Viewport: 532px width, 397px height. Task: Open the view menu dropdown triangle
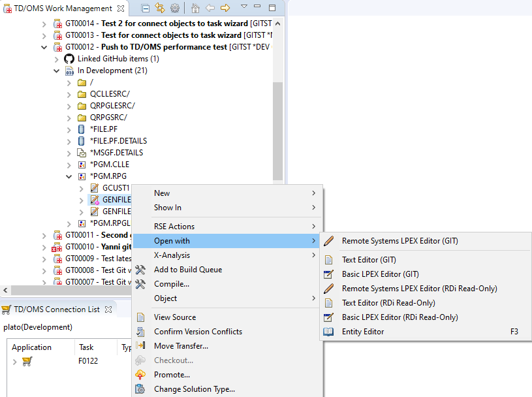pyautogui.click(x=243, y=7)
